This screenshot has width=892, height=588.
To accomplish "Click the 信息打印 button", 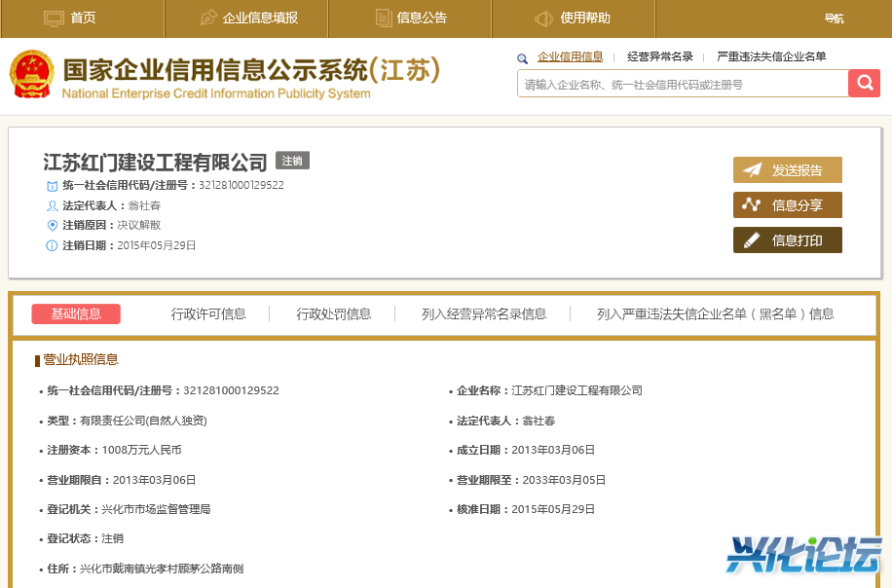I will [x=788, y=240].
